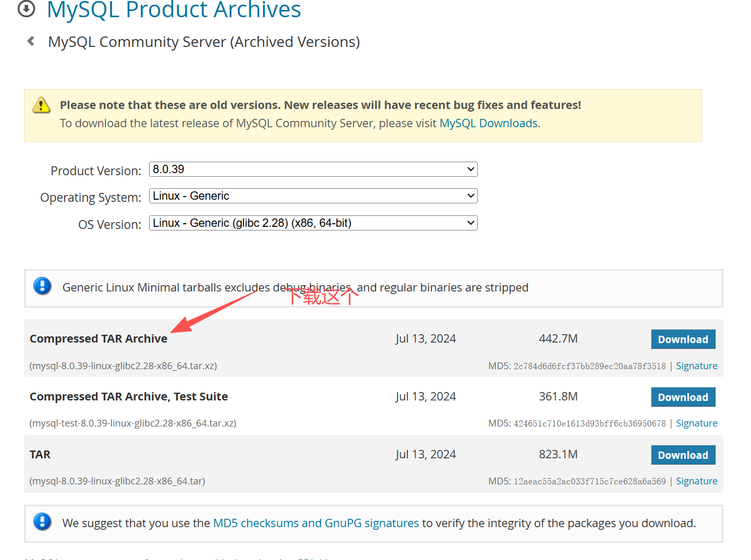Click the Generic Linux Minimal tarballs note

295,287
